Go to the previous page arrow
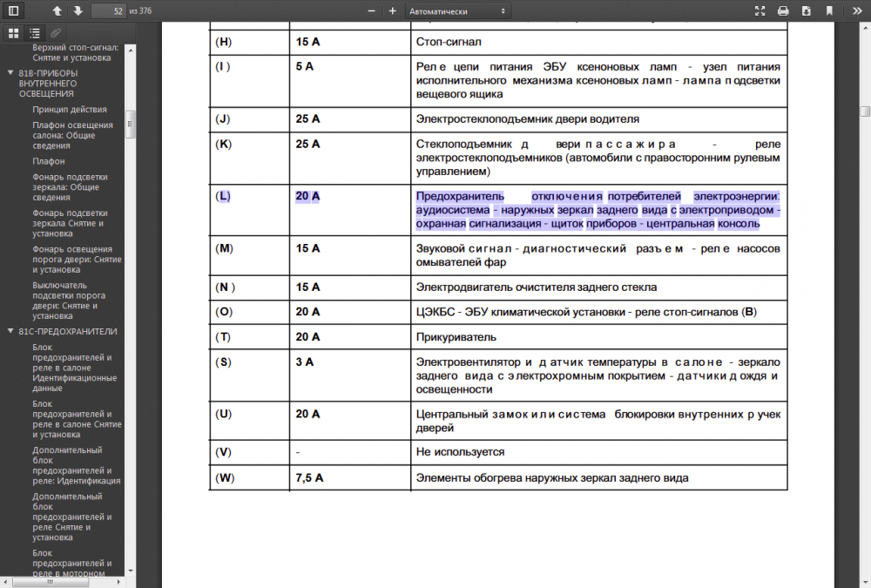The height and width of the screenshot is (588, 871). pos(57,10)
